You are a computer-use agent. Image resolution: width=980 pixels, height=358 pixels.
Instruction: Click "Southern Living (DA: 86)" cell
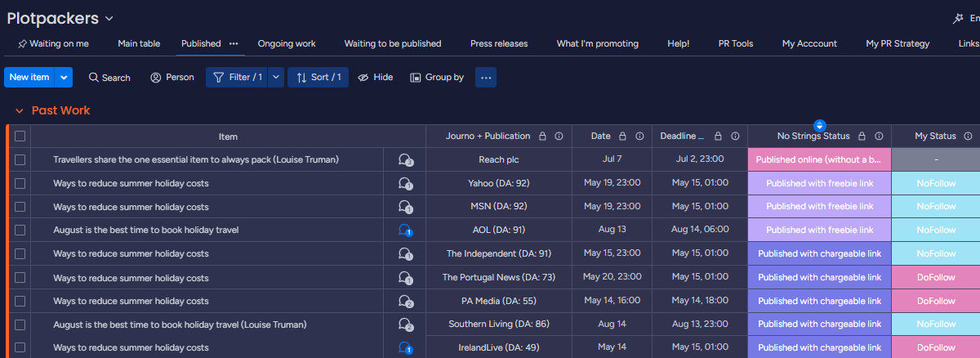[499, 324]
